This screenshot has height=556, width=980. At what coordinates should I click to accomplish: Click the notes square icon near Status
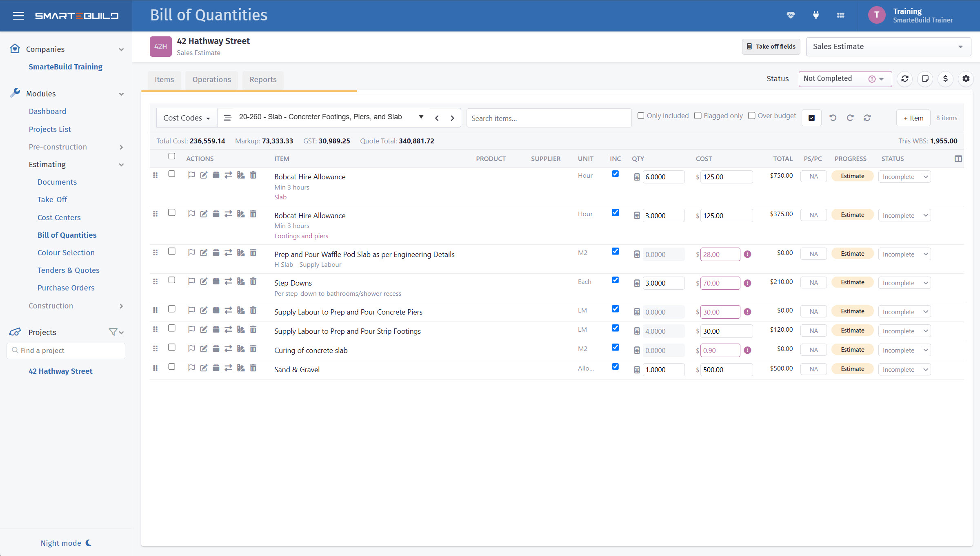point(925,78)
